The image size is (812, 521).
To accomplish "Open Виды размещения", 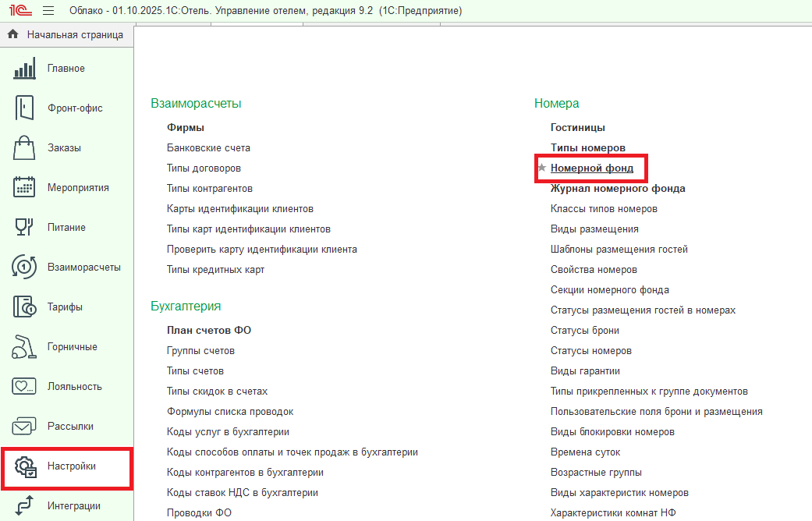I will tap(594, 229).
